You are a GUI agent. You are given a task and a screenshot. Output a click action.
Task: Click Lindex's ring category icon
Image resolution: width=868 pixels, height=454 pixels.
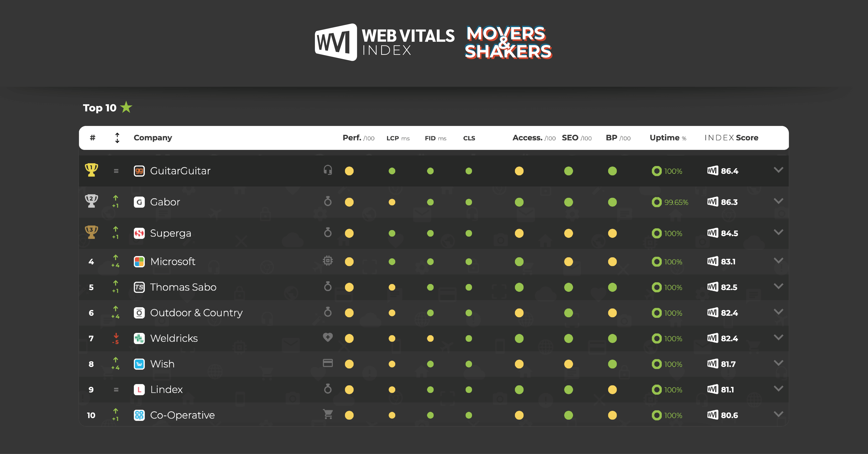328,389
